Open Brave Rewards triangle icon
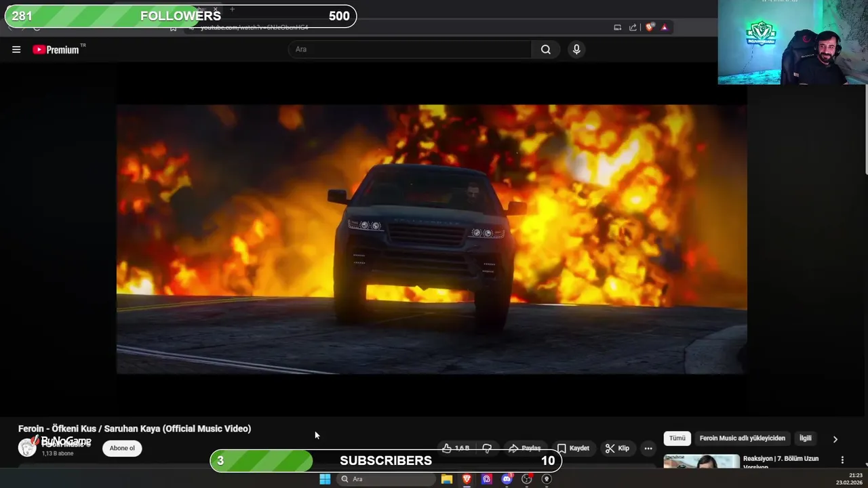The height and width of the screenshot is (488, 868). [x=665, y=27]
